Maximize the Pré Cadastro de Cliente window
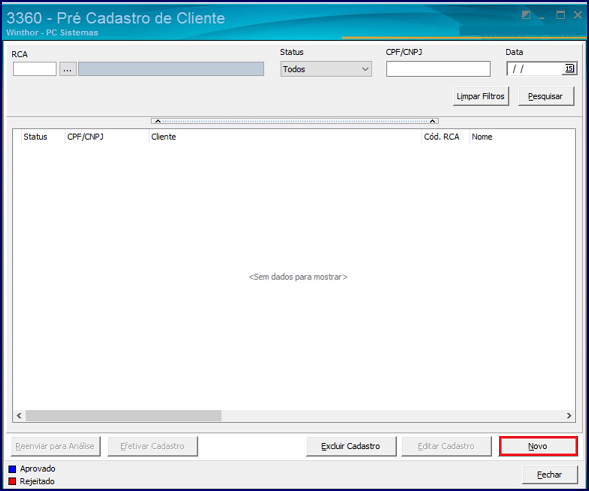Screen dimensions: 589x491 560,15
